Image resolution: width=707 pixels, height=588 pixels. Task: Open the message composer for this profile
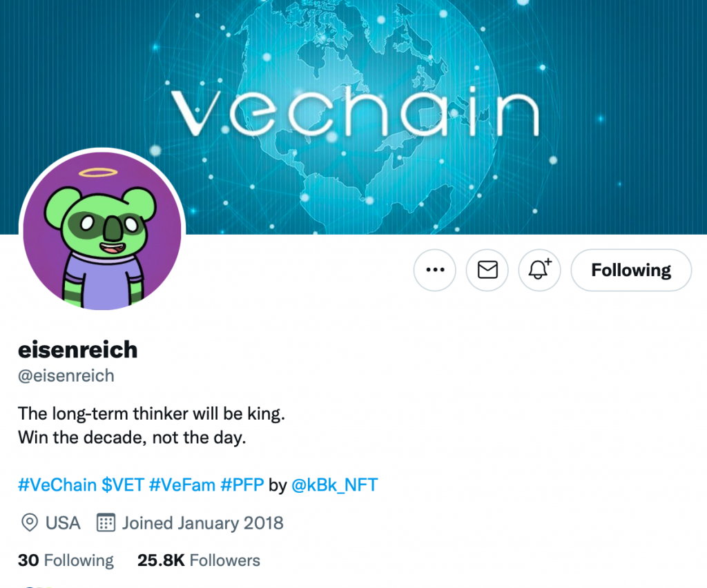pyautogui.click(x=487, y=270)
